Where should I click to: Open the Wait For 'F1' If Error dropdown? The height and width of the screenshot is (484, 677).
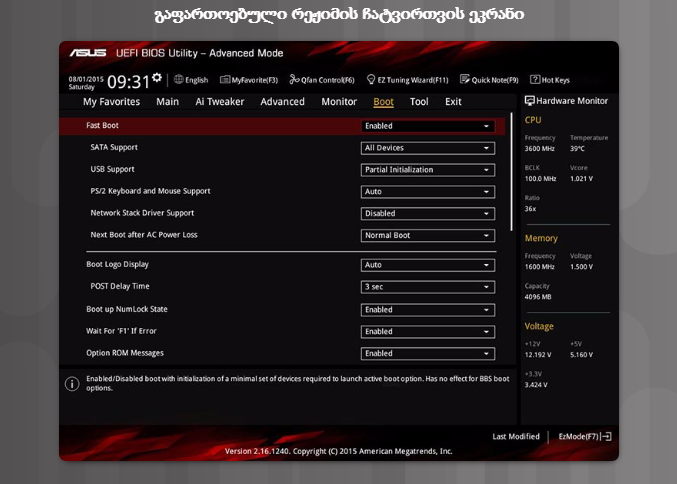coord(427,332)
